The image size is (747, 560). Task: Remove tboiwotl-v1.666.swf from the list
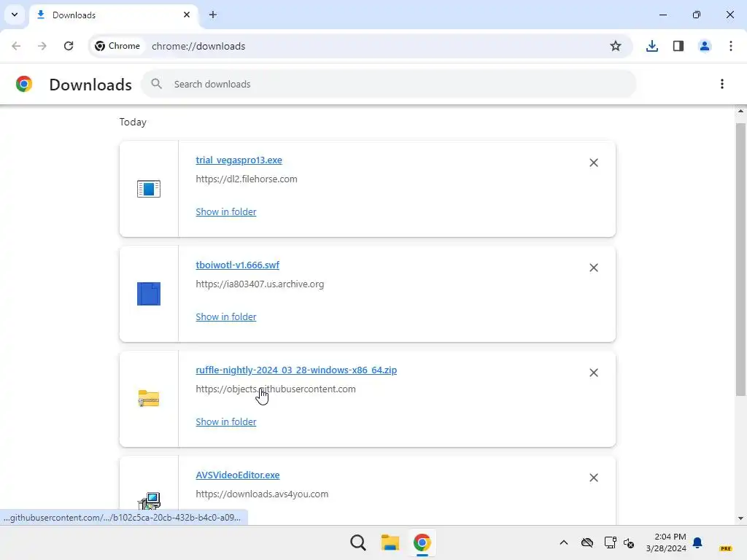tap(594, 268)
